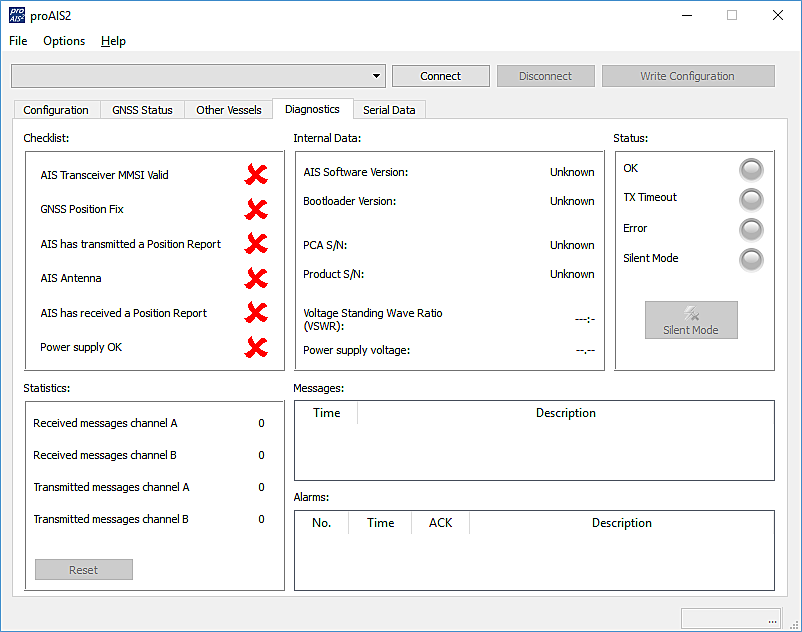Click the Silent Mode status indicator light
The width and height of the screenshot is (802, 632).
751,260
